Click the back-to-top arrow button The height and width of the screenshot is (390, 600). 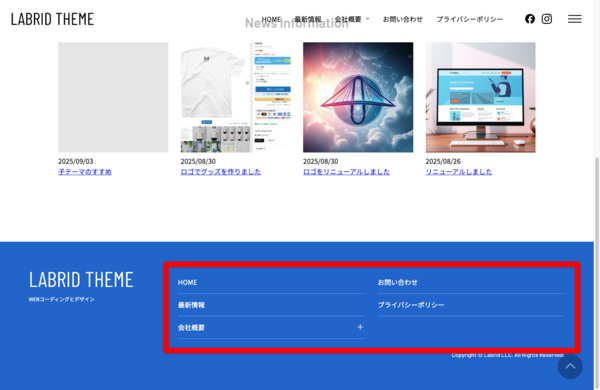[570, 366]
